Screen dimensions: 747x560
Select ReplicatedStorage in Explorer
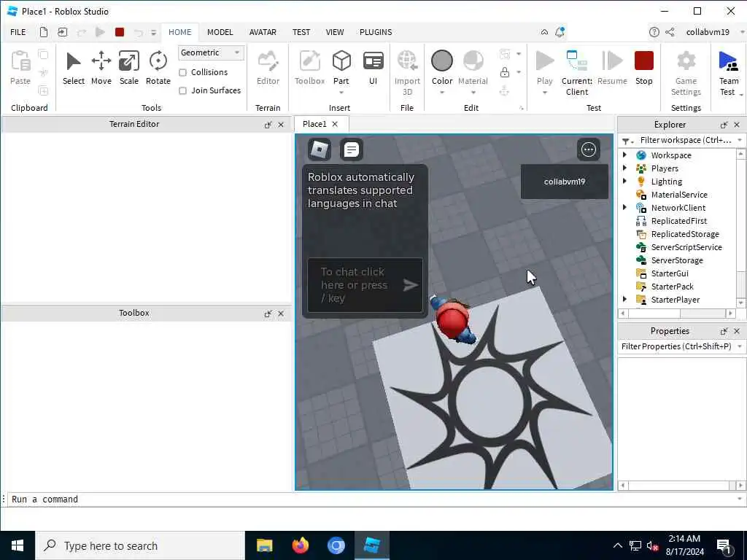[x=684, y=234]
